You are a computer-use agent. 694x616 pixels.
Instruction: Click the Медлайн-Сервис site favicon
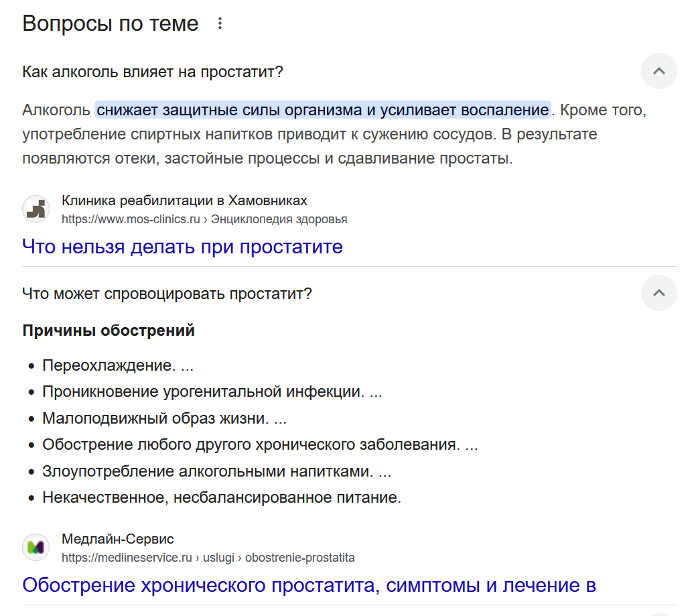[36, 548]
